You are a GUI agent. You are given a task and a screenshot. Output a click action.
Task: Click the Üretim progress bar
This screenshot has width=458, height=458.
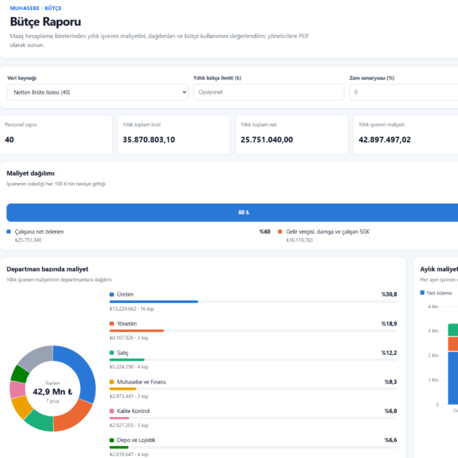point(253,302)
